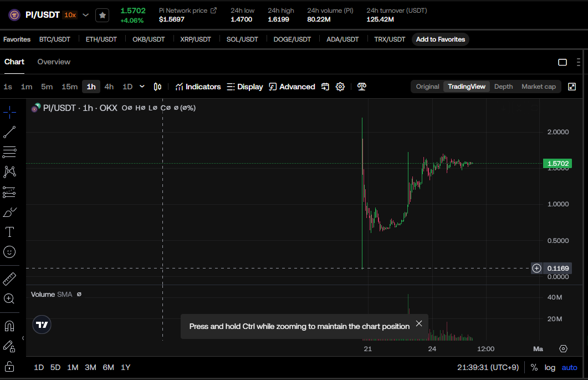Select the pattern drawing tool
The width and height of the screenshot is (588, 380).
[x=9, y=172]
